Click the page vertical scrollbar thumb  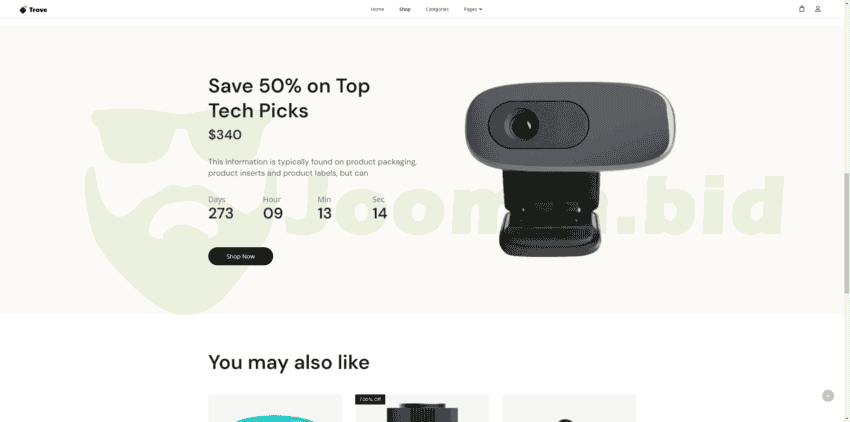point(846,233)
